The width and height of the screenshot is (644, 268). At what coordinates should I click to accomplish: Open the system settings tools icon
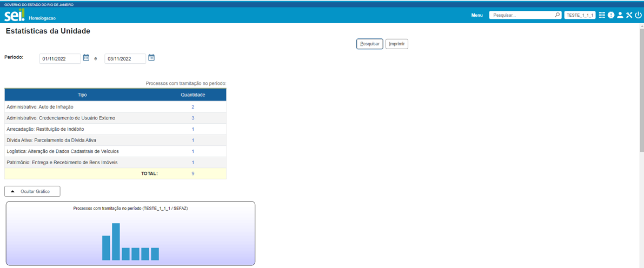629,15
